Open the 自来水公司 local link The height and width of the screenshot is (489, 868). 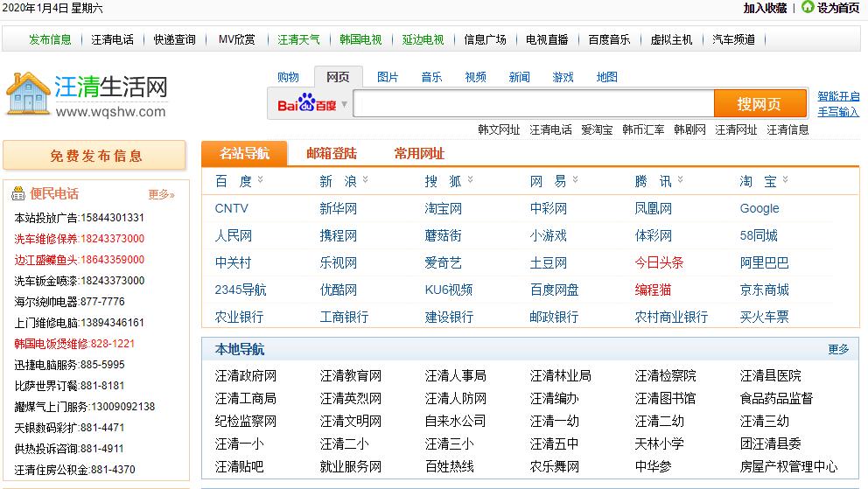coord(455,421)
